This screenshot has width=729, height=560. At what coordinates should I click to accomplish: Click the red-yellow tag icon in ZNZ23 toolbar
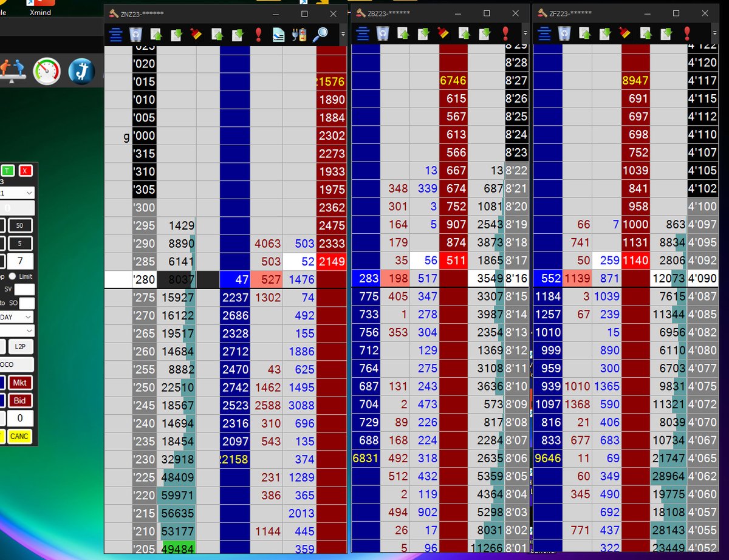(196, 35)
